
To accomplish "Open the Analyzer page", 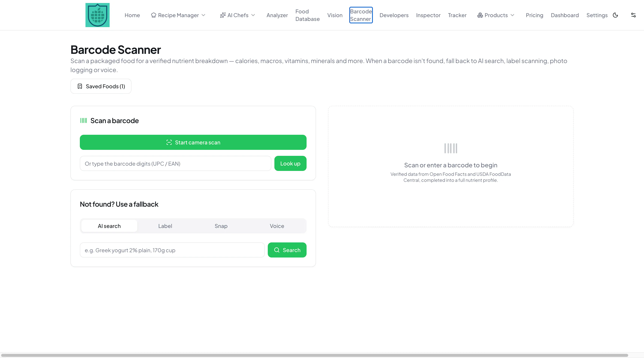I will coord(277,15).
